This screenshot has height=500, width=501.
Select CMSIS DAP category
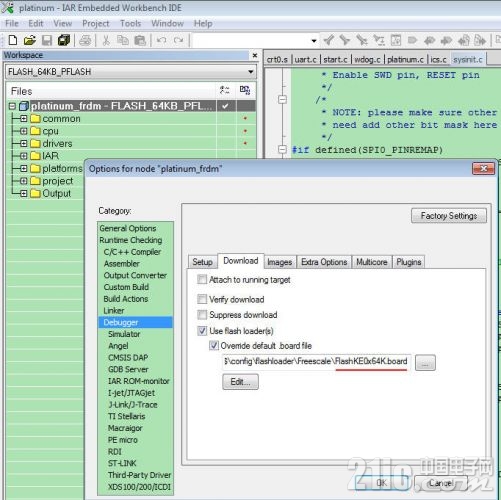pyautogui.click(x=128, y=357)
